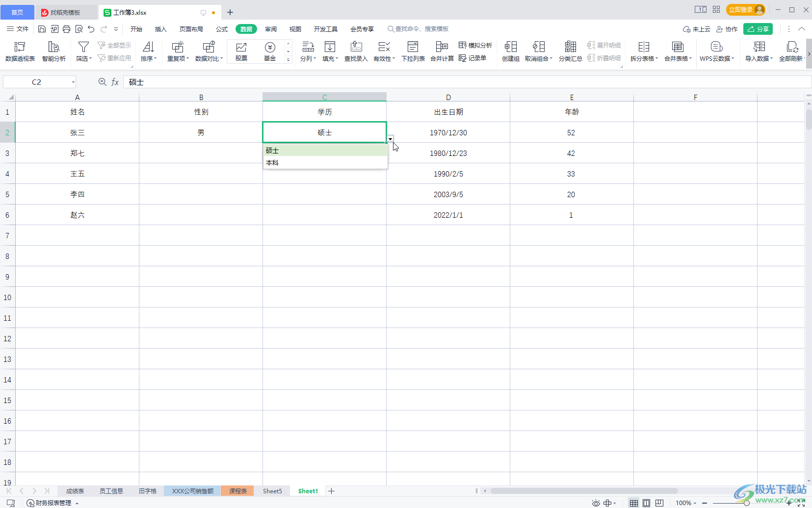The image size is (812, 508).
Task: Click the 下拉列表 dropdown list tool
Action: pyautogui.click(x=413, y=51)
